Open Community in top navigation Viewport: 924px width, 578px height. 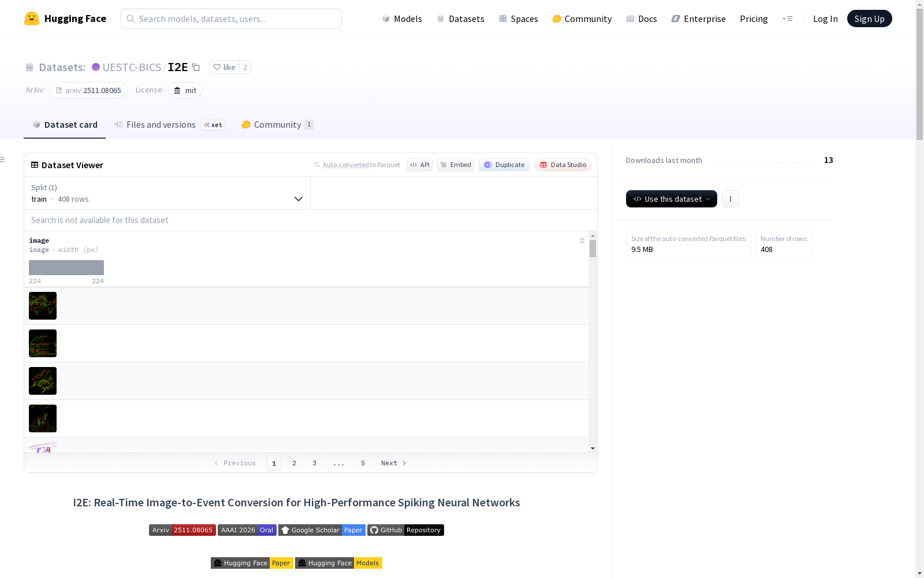coord(582,18)
